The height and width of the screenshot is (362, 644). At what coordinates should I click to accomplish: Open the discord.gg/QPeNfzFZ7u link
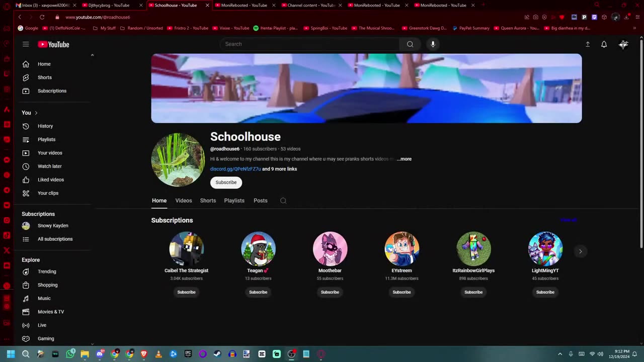click(x=235, y=169)
